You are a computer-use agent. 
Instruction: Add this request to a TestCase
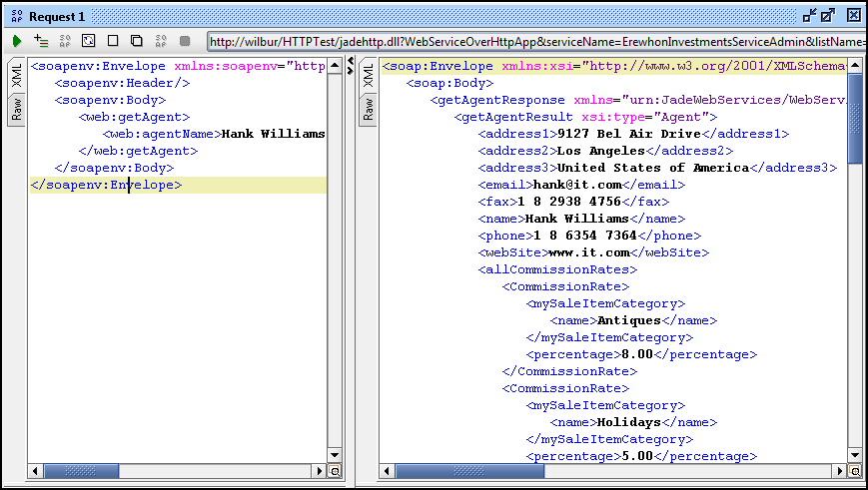(41, 40)
